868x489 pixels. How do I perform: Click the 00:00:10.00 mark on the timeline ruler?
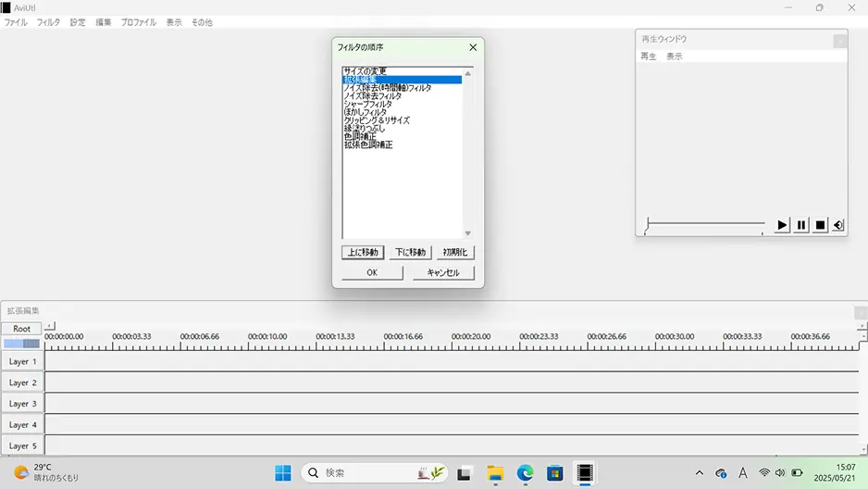(x=267, y=336)
